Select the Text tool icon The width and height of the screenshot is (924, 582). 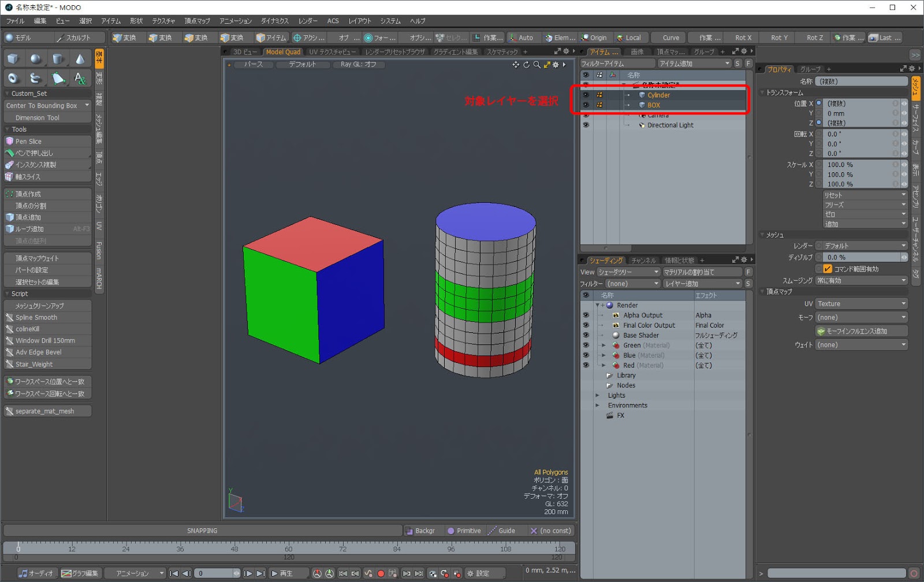pos(80,78)
